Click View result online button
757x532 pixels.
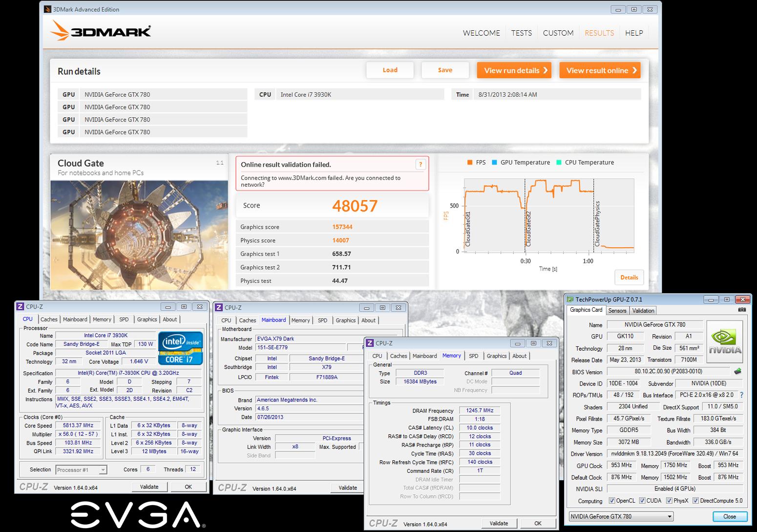tap(600, 70)
